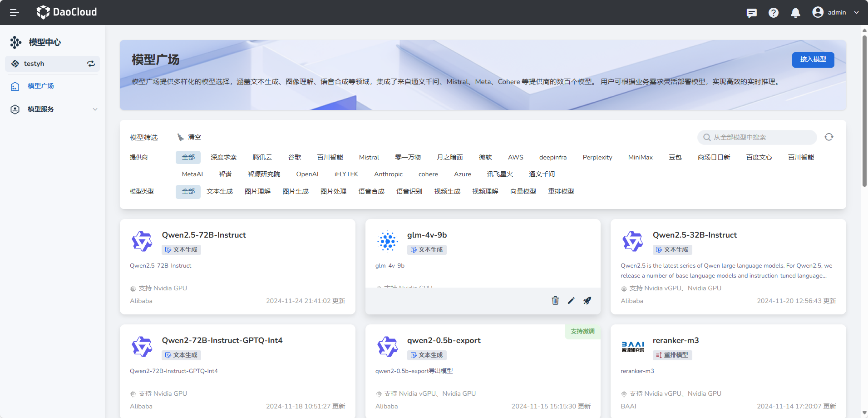The height and width of the screenshot is (418, 868).
Task: Filter by provider 零一万物
Action: [408, 157]
